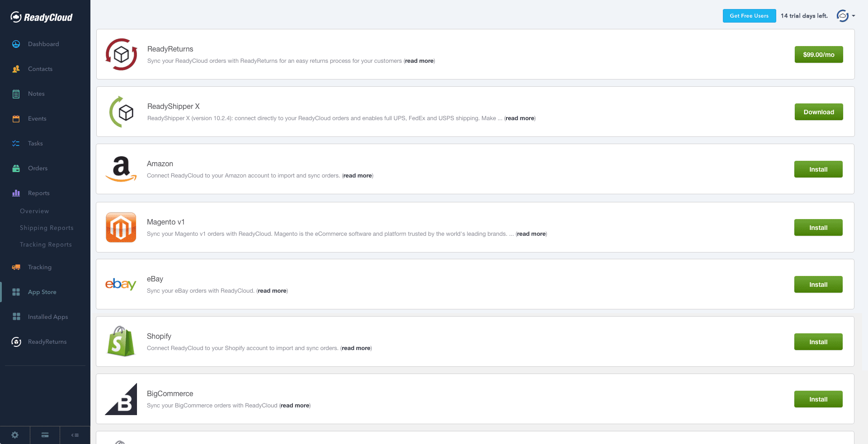Screen dimensions: 868x444
Task: Read more about eBay integration
Action: (x=272, y=291)
